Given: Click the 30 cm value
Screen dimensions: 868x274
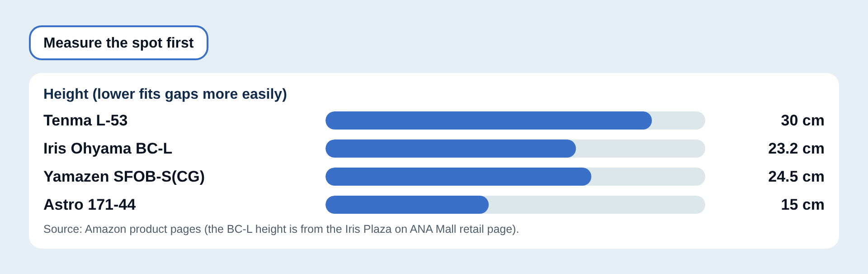Looking at the screenshot, I should (x=802, y=120).
